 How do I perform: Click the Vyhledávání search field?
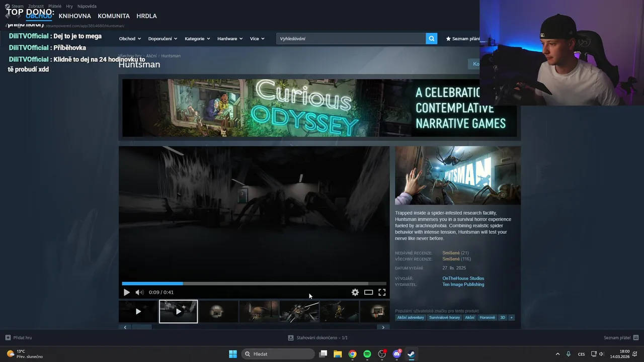click(x=351, y=39)
